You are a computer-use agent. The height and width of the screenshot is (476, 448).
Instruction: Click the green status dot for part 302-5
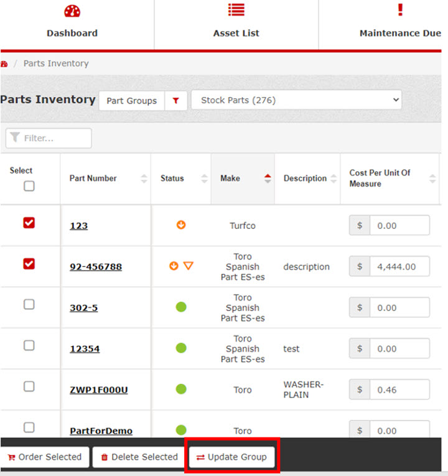point(181,307)
